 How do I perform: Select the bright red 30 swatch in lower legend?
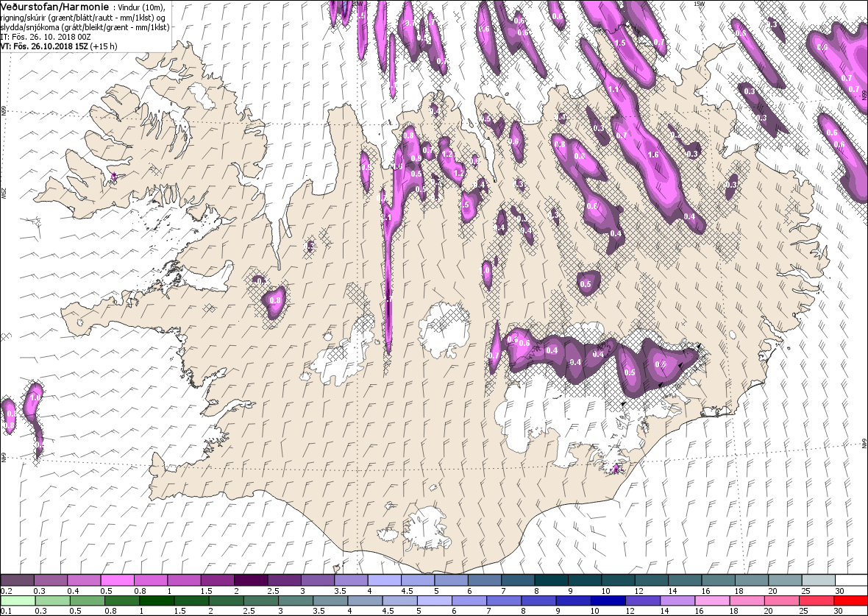(851, 601)
